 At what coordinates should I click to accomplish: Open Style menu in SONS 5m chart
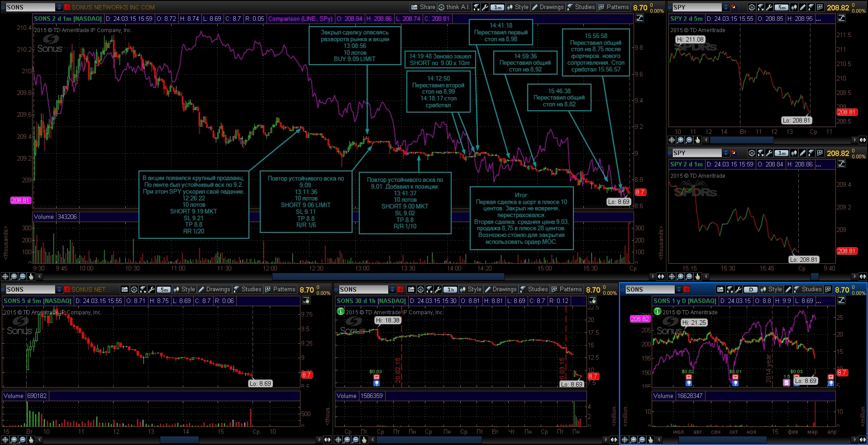(x=184, y=289)
